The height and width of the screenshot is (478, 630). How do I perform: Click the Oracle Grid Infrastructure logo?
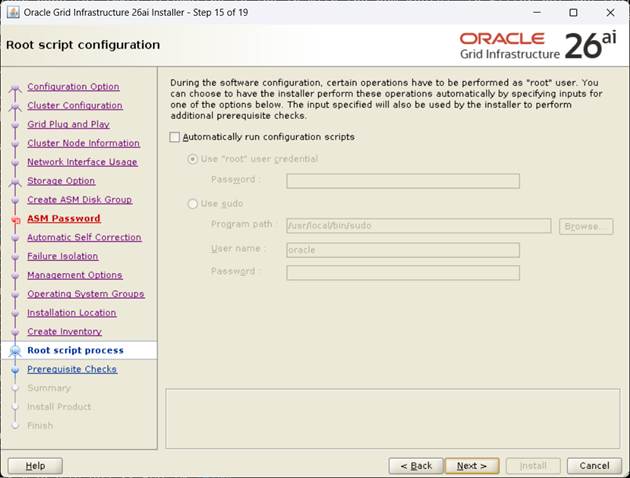coord(538,46)
